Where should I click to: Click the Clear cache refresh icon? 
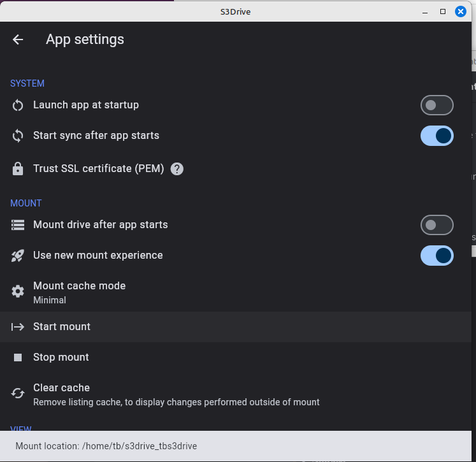[18, 393]
